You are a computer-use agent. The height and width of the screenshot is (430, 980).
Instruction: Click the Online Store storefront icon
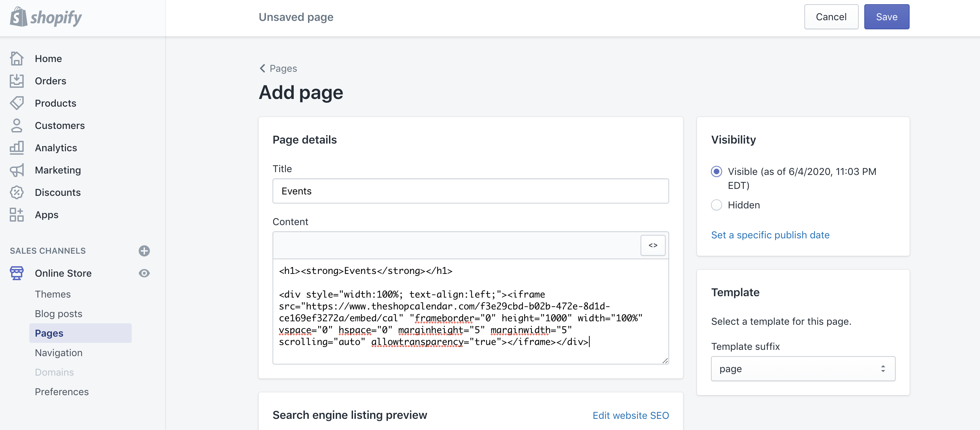coord(17,273)
